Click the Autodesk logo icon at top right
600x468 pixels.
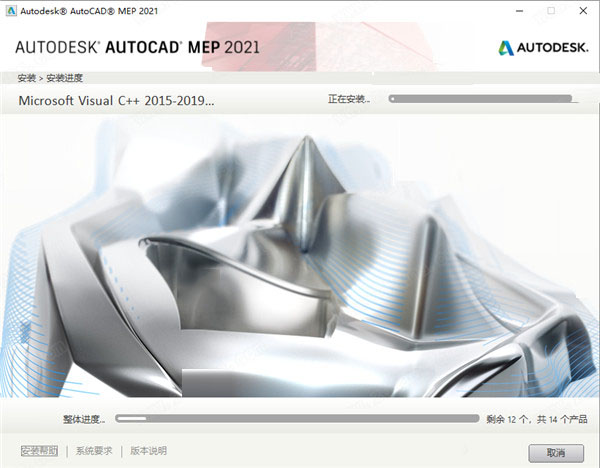click(x=506, y=46)
